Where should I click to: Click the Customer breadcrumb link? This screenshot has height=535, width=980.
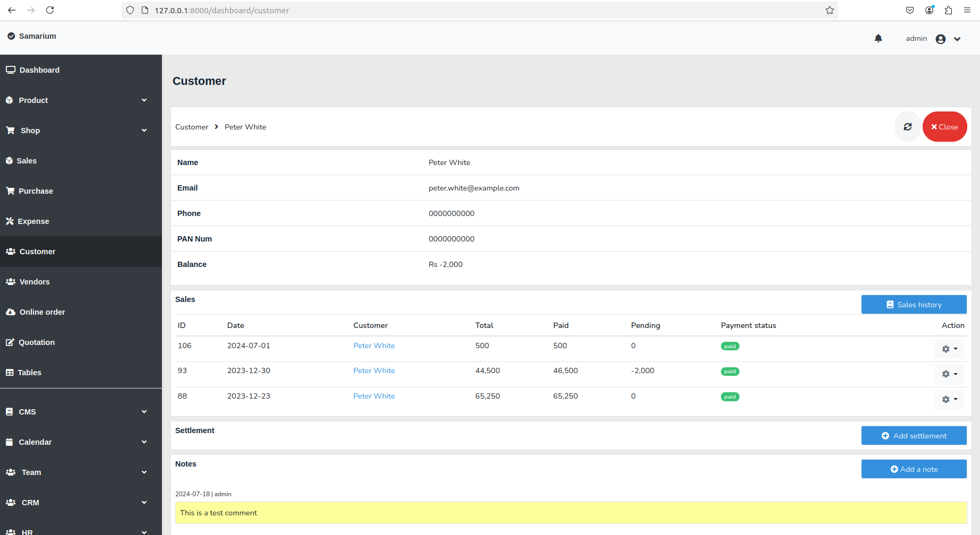(x=192, y=127)
